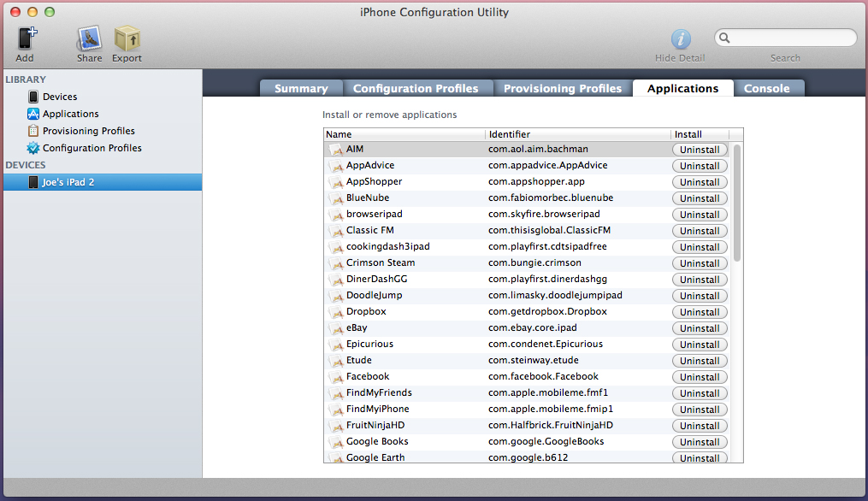
Task: Select Devices icon in the Library sidebar
Action: click(x=33, y=97)
